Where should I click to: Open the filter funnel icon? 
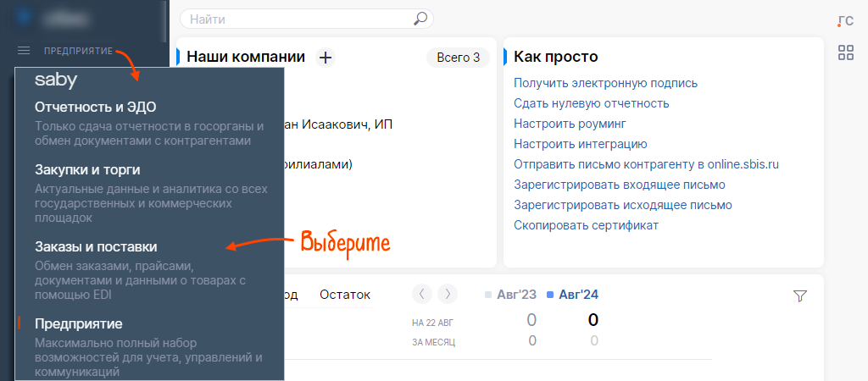(799, 295)
